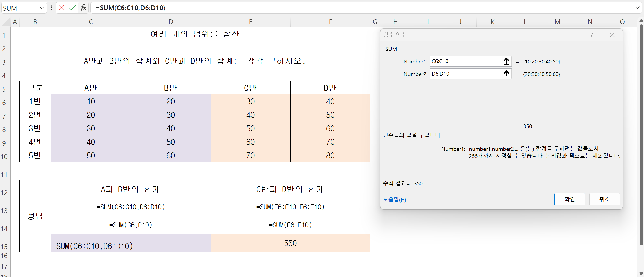Screen dimensions: 644x277
Task: Select column D header
Action: (171, 22)
